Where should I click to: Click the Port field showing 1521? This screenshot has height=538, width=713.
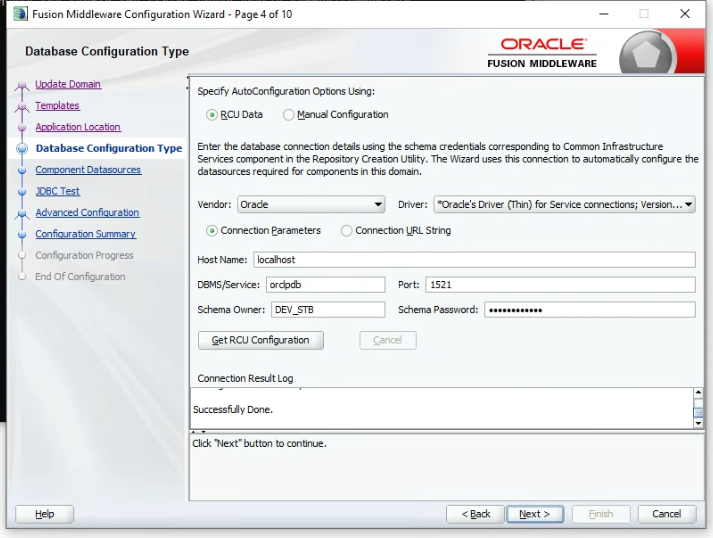click(560, 285)
